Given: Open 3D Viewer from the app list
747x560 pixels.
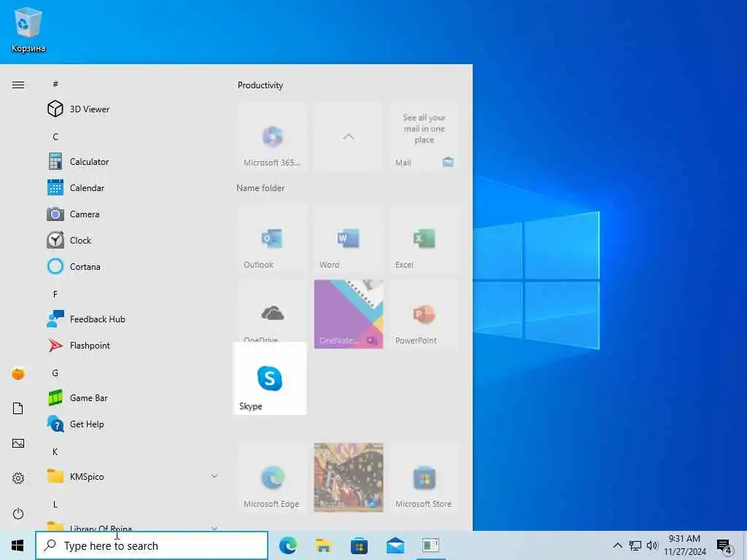Looking at the screenshot, I should (x=131, y=109).
